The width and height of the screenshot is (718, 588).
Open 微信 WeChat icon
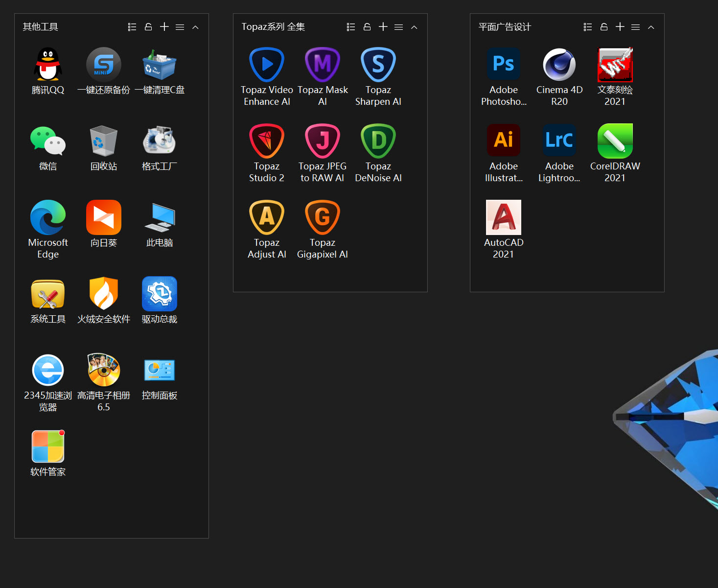pos(48,141)
